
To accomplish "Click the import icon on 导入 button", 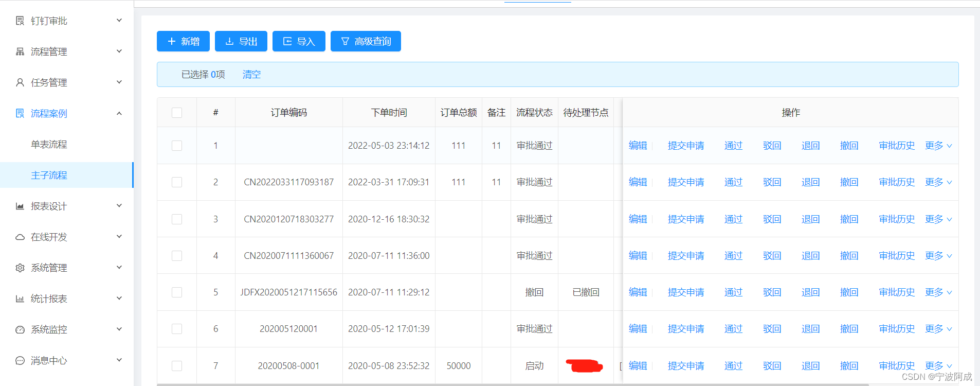I will (287, 41).
